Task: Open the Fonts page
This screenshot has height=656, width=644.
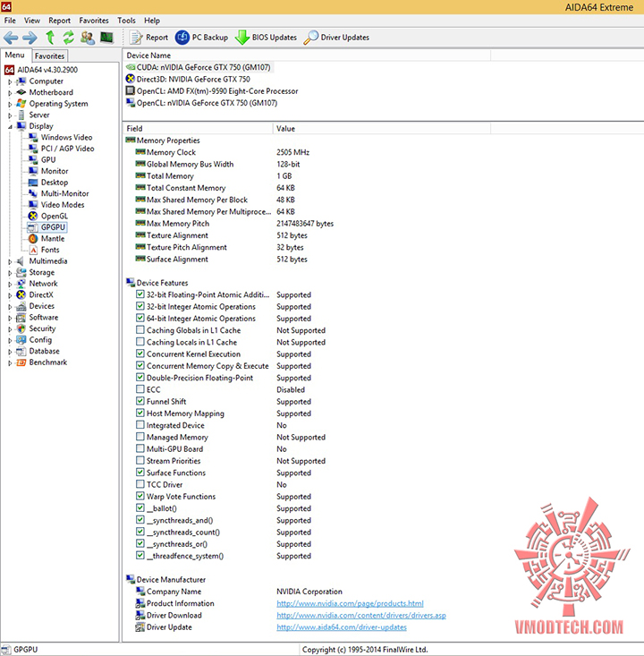Action: 50,251
